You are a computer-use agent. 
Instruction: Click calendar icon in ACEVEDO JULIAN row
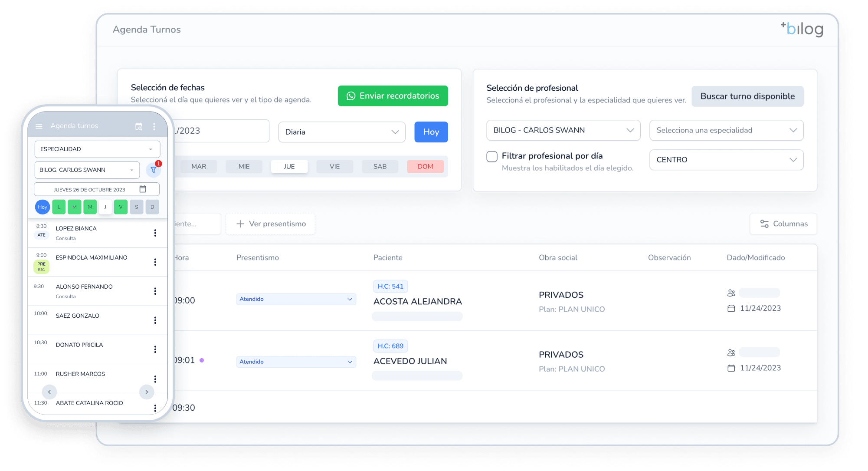click(x=731, y=368)
